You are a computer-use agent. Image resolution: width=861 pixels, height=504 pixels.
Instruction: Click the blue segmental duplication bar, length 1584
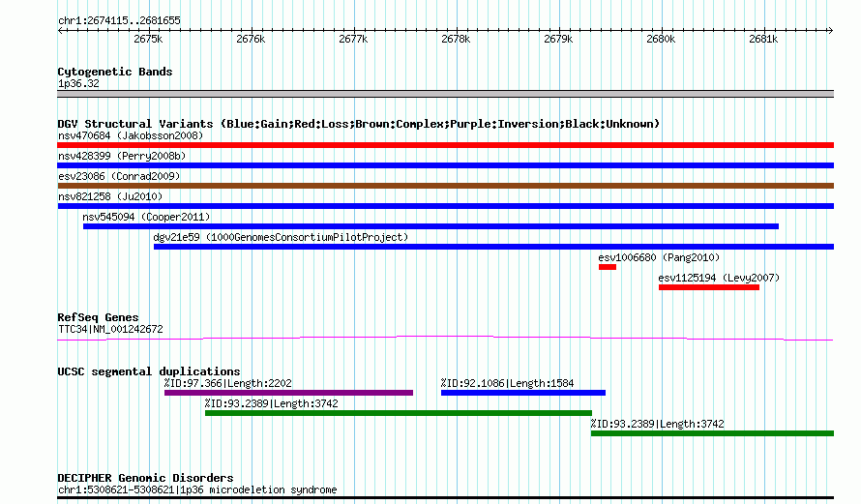pos(523,393)
